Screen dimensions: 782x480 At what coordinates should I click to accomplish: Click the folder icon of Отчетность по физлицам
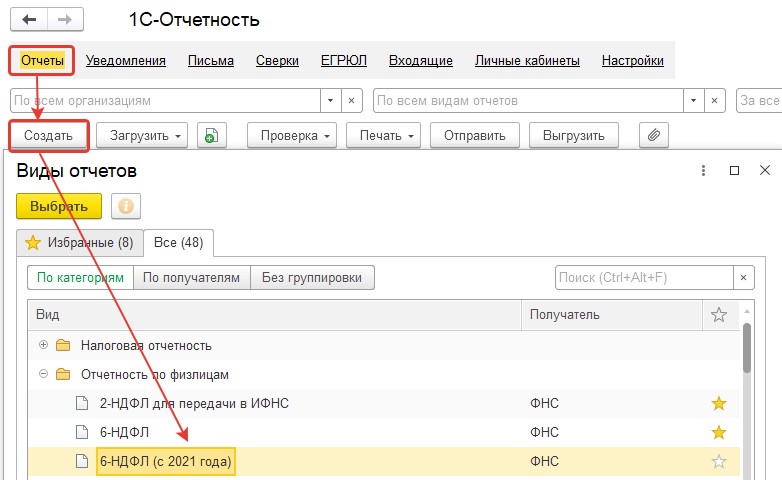click(x=63, y=374)
